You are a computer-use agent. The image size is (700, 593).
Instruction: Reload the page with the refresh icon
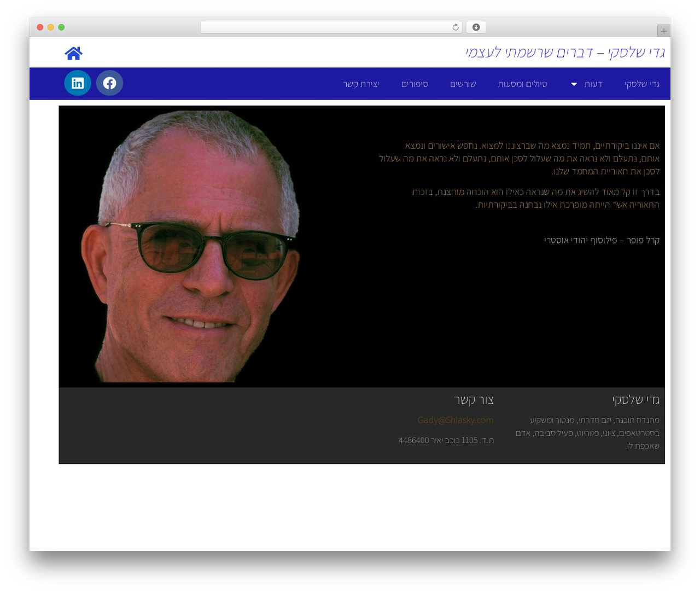[x=456, y=27]
